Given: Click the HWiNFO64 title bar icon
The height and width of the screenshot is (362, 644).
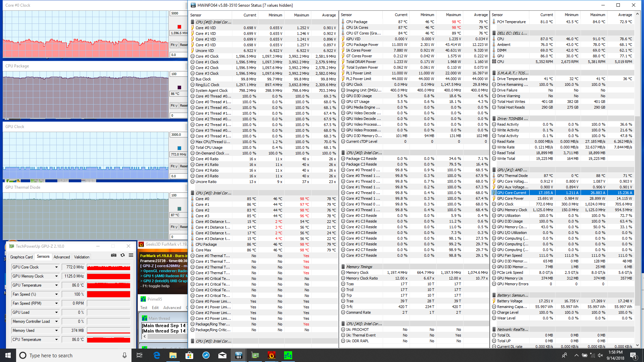Looking at the screenshot, I should [193, 5].
